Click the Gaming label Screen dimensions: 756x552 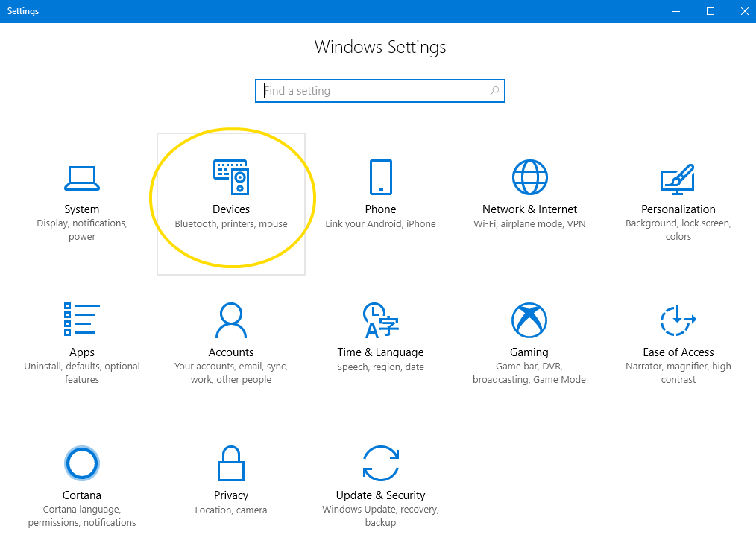click(529, 352)
